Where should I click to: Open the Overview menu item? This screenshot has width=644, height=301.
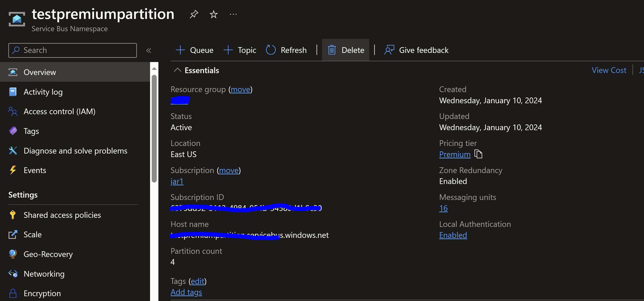tap(75, 72)
